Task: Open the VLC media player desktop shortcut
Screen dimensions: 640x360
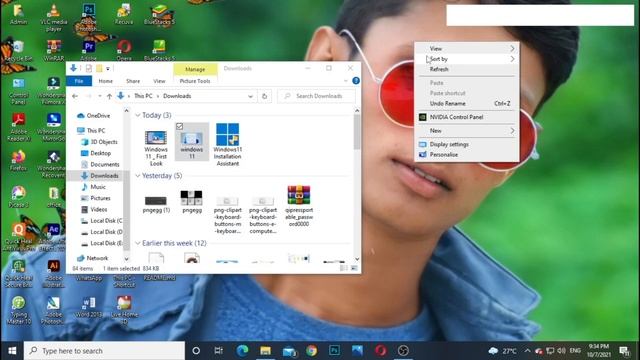Action: [53, 18]
